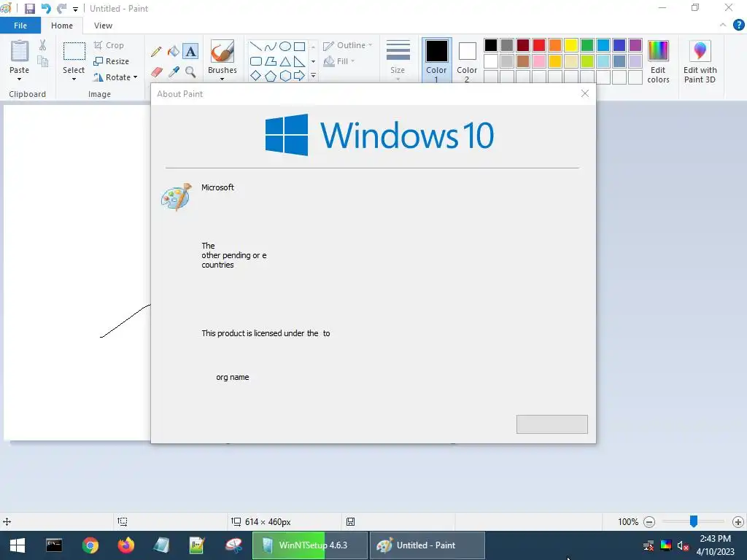Image resolution: width=747 pixels, height=560 pixels.
Task: Choose the Polygon shape
Action: click(270, 61)
